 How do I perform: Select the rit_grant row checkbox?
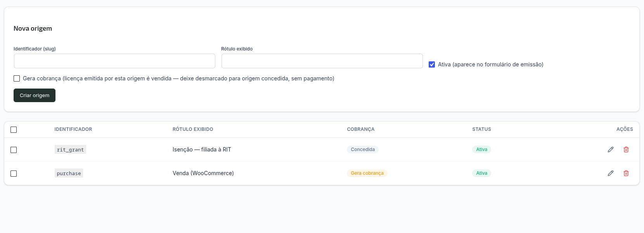coord(14,150)
